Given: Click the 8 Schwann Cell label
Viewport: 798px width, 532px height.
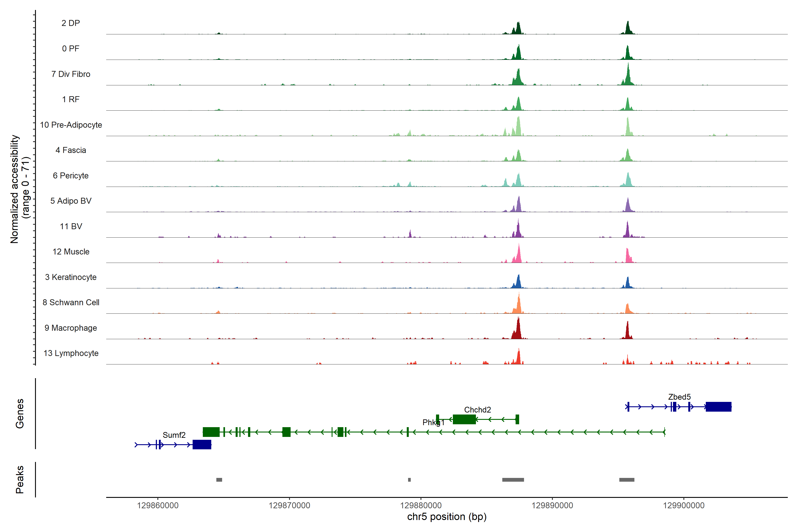Looking at the screenshot, I should [70, 302].
